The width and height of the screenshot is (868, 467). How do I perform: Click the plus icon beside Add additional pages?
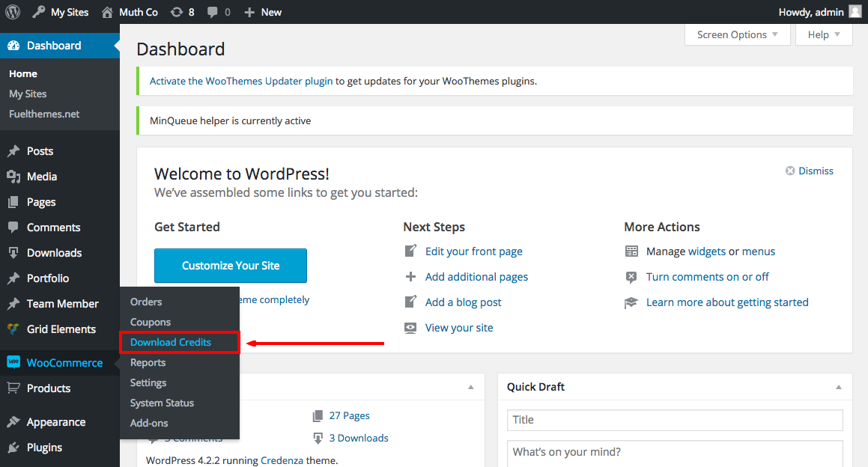(x=410, y=277)
